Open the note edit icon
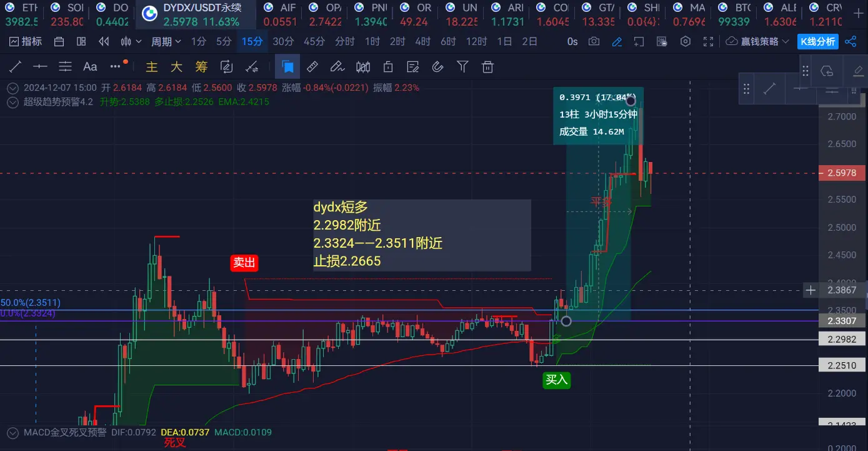Viewport: 868px width, 451px height. click(x=412, y=66)
